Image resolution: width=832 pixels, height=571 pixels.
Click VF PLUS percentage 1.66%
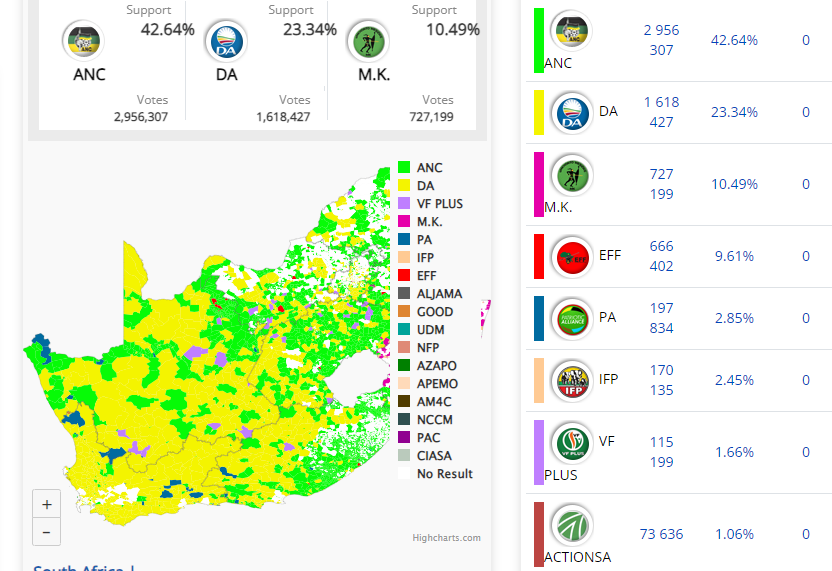(734, 452)
